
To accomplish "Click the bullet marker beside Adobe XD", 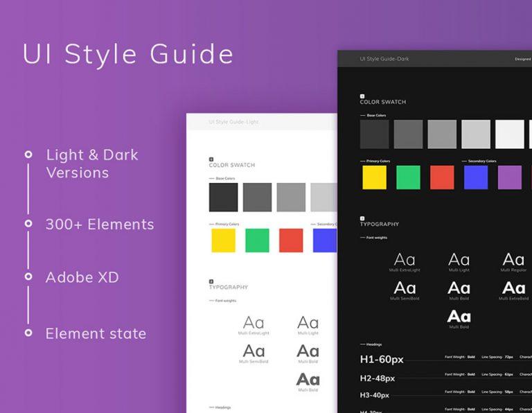I will pos(28,276).
